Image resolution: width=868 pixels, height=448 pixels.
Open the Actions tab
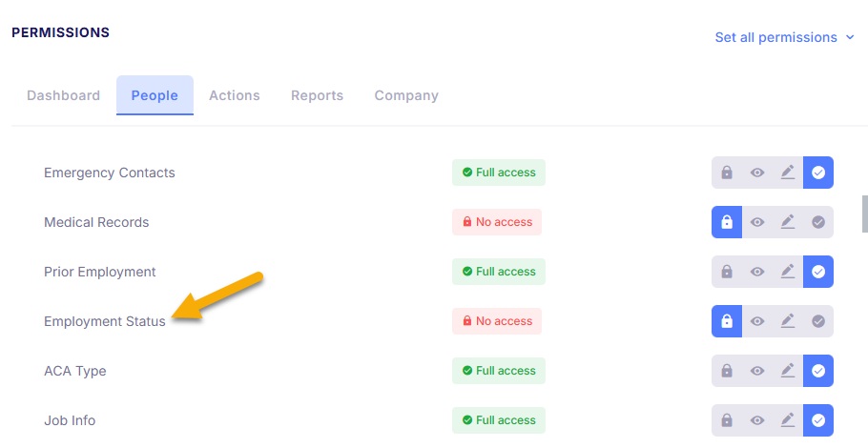pyautogui.click(x=234, y=95)
